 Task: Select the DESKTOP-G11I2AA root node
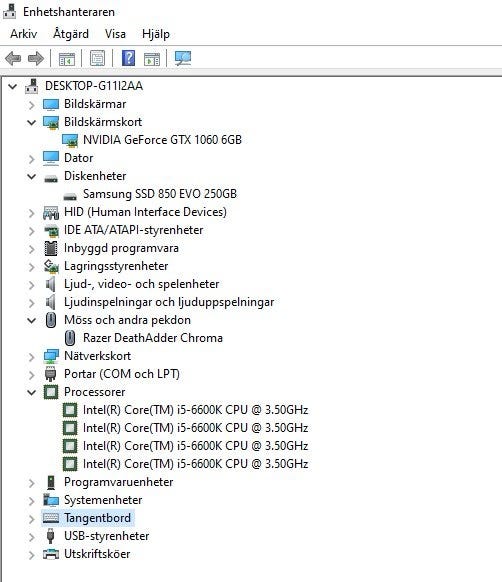pos(94,86)
